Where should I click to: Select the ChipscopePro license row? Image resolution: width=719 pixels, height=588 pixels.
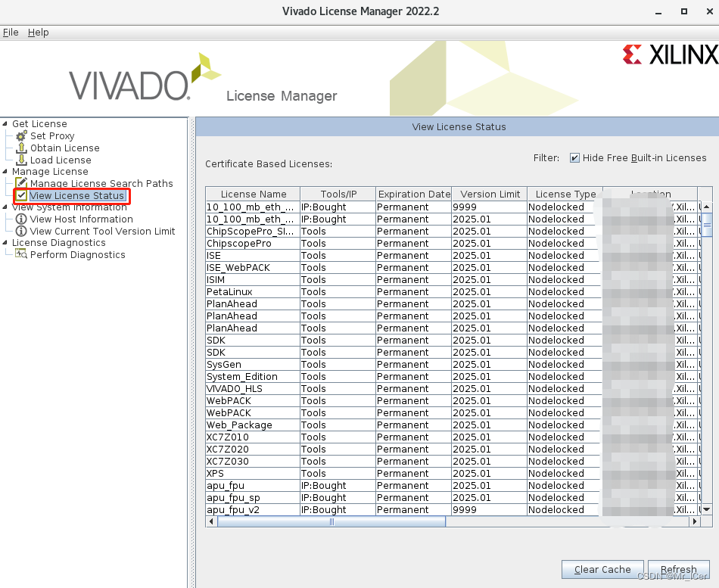(x=452, y=243)
